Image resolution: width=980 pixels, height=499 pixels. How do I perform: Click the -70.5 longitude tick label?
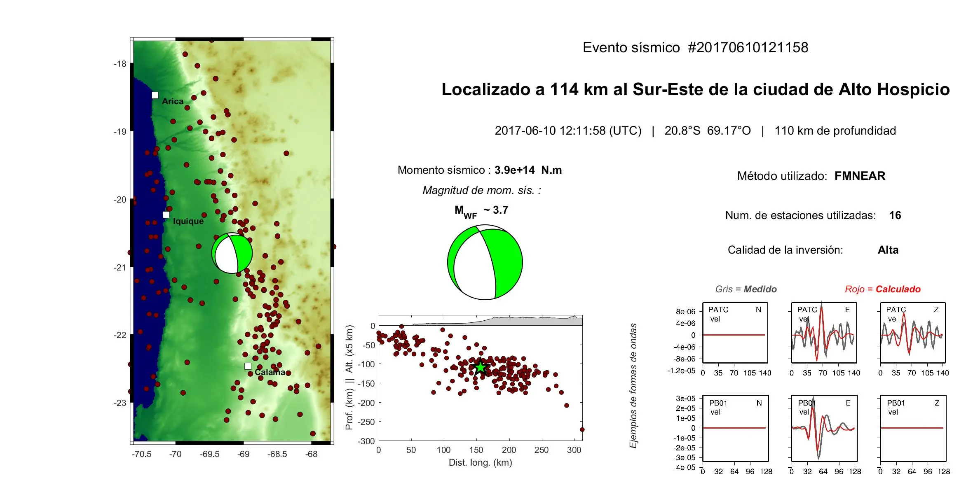pyautogui.click(x=142, y=454)
